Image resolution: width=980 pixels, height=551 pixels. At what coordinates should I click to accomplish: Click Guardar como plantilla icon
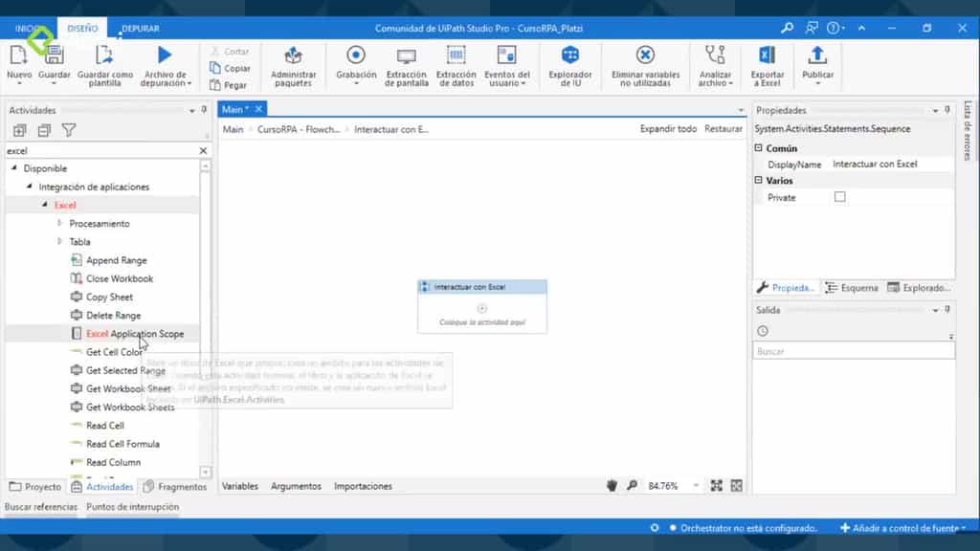pos(104,56)
